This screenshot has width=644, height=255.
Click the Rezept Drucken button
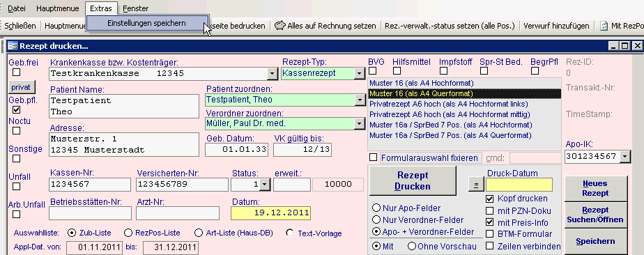pyautogui.click(x=413, y=180)
